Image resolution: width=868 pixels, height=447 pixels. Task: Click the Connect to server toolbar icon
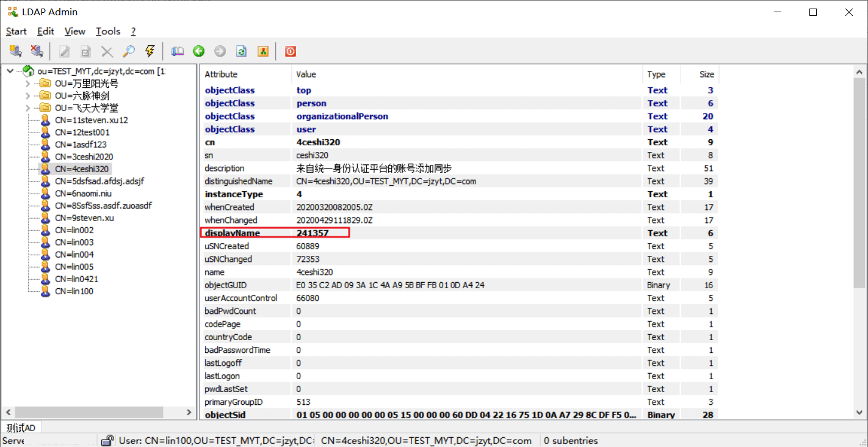pyautogui.click(x=15, y=51)
